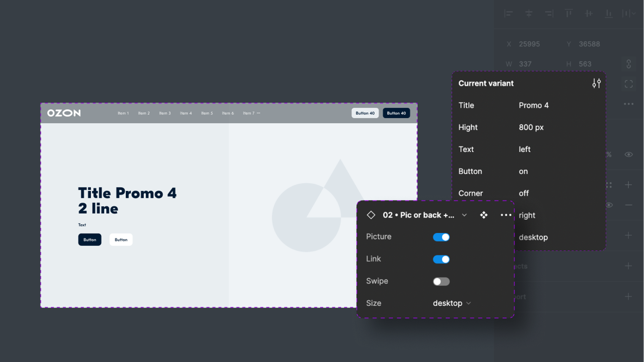Click the height field 563
This screenshot has width=644, height=362.
(x=585, y=64)
